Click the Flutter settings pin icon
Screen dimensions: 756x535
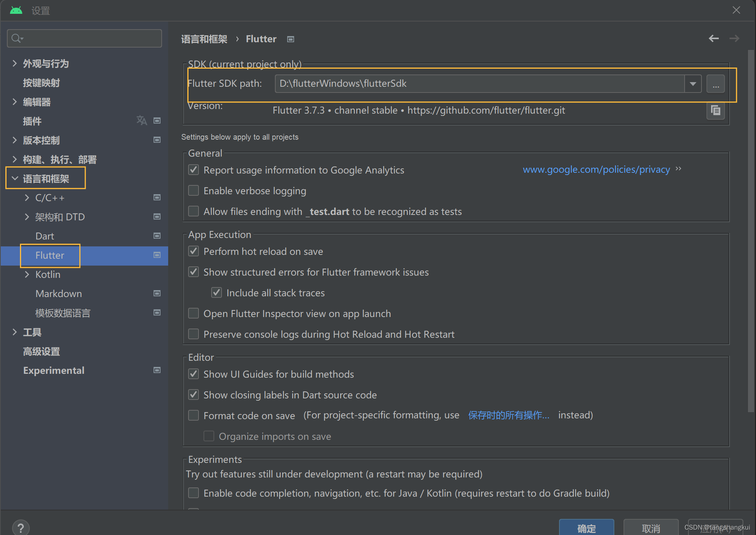pos(290,39)
